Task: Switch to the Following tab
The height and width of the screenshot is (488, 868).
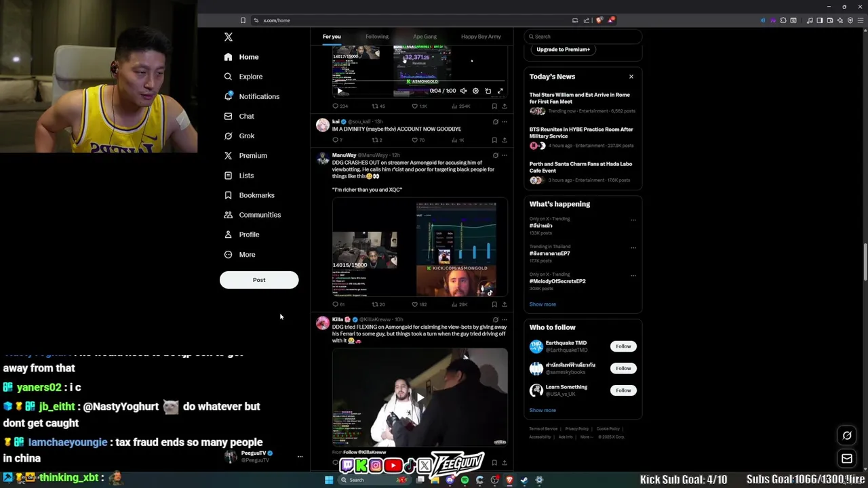Action: click(377, 37)
